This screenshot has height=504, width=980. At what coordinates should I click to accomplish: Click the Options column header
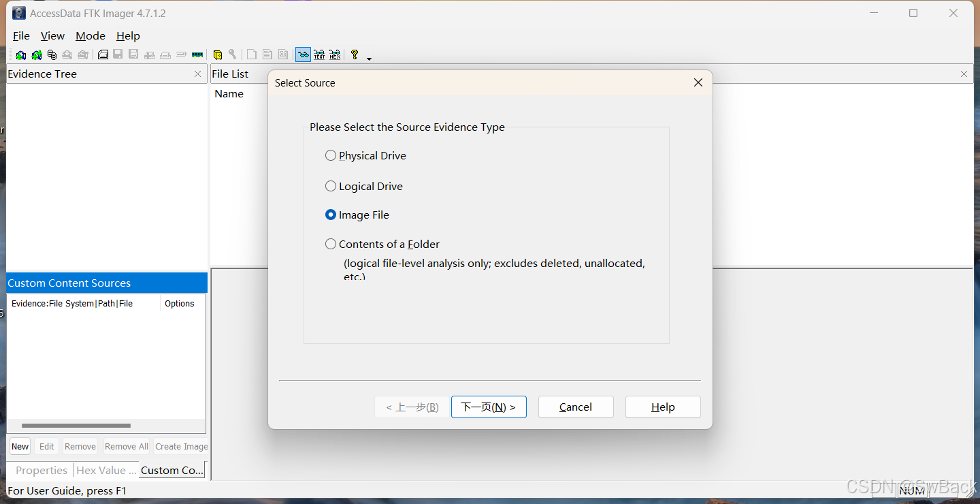coord(182,304)
